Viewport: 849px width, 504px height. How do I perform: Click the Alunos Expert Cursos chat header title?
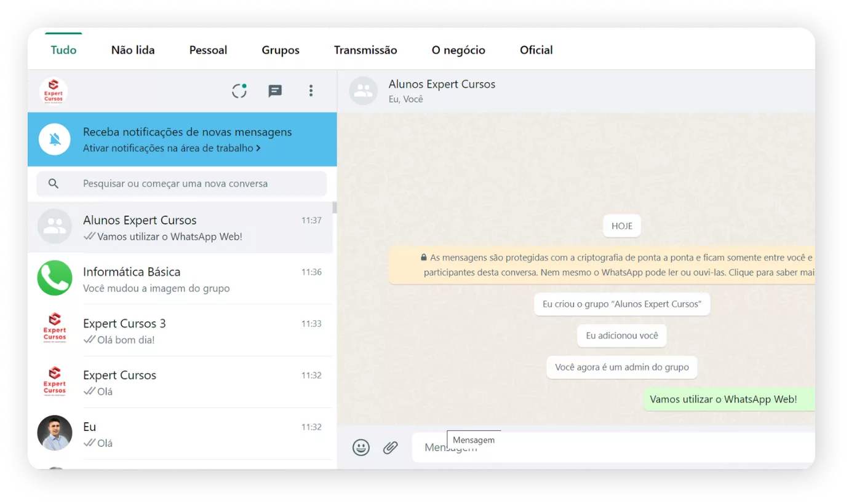[x=442, y=84]
